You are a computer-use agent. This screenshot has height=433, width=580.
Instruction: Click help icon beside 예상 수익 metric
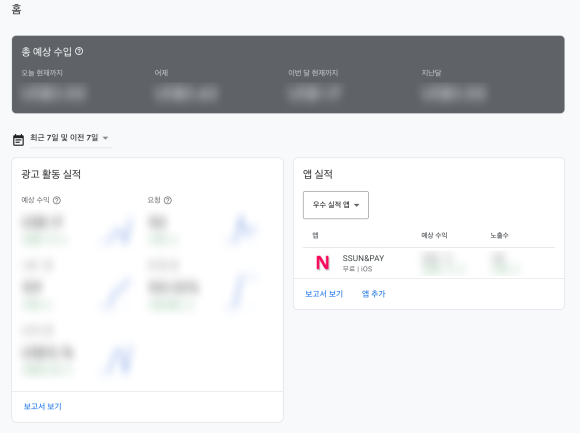pyautogui.click(x=57, y=200)
